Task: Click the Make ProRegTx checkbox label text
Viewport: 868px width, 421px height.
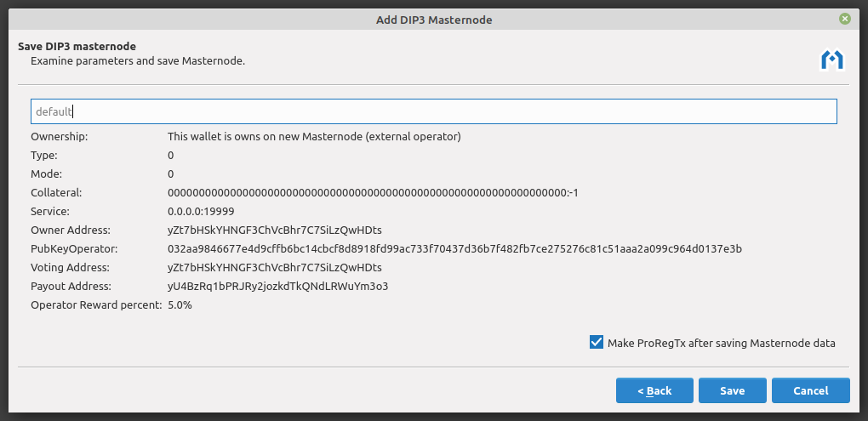Action: tap(721, 344)
